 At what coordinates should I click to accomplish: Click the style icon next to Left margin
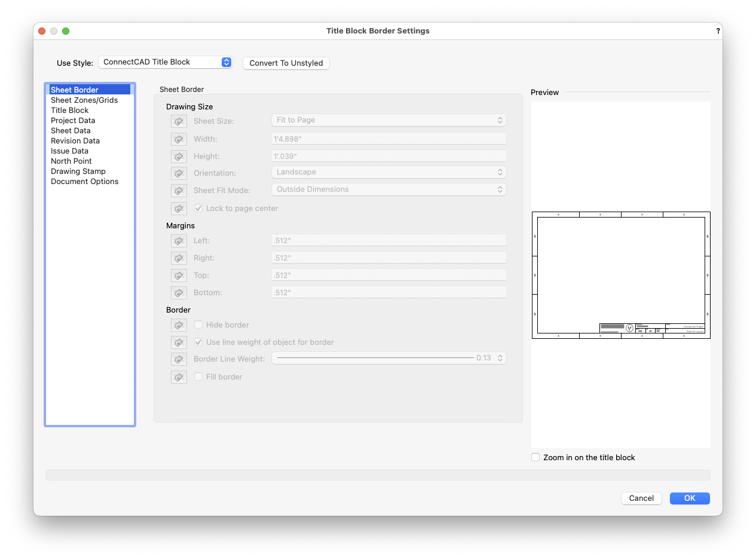coord(179,240)
